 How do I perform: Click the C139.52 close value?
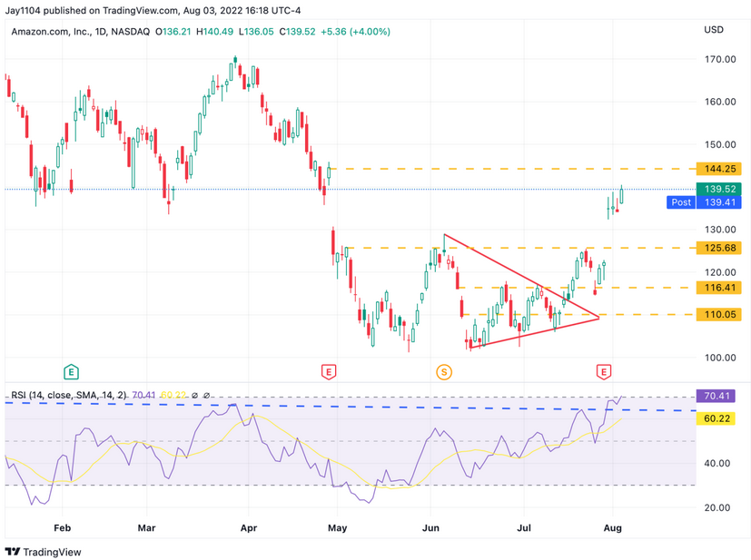tap(298, 32)
